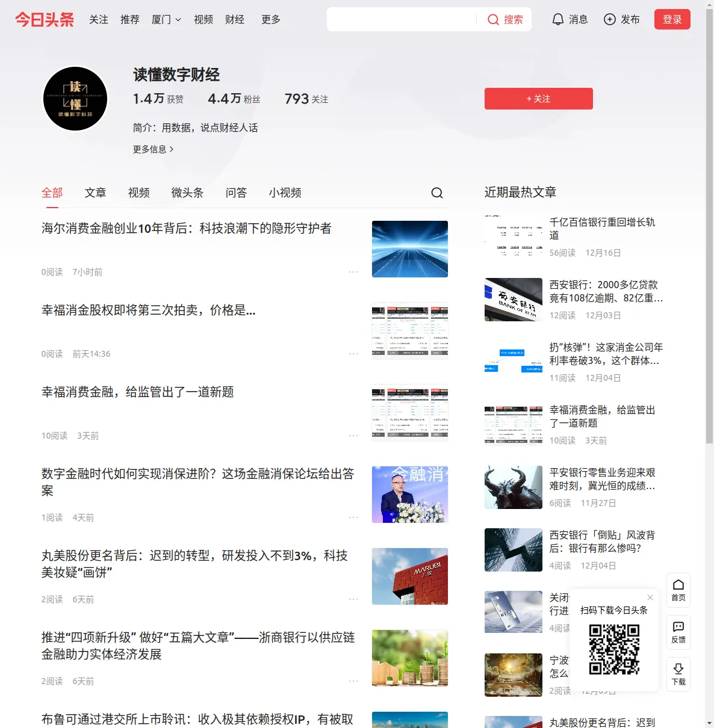Open notifications via the bell icon
Image resolution: width=714 pixels, height=728 pixels.
click(x=558, y=20)
